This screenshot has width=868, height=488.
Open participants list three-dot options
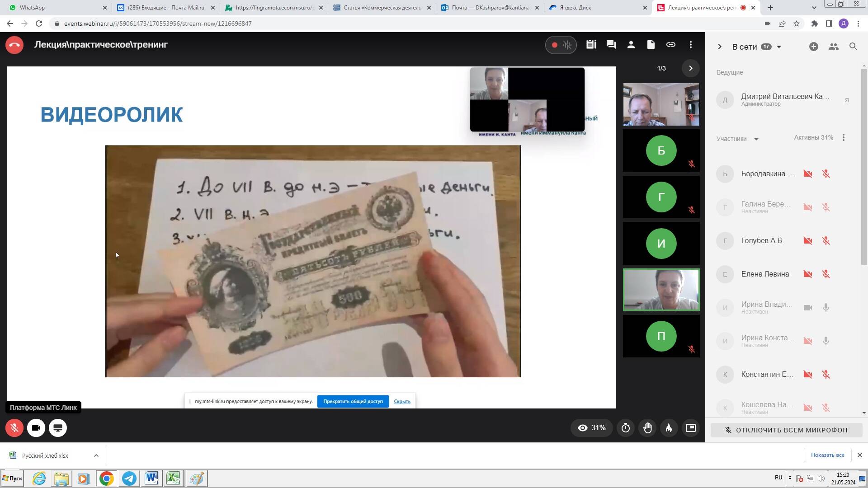844,137
